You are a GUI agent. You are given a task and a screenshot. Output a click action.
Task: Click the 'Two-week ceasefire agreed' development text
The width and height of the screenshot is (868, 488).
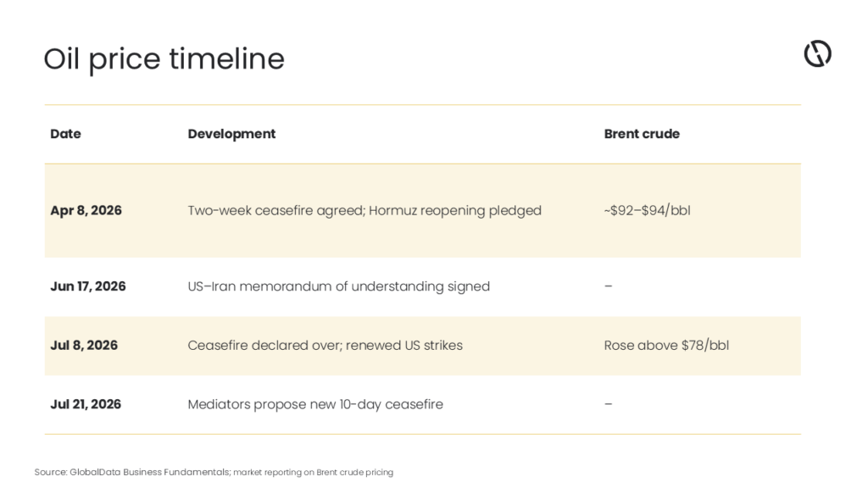pyautogui.click(x=275, y=211)
